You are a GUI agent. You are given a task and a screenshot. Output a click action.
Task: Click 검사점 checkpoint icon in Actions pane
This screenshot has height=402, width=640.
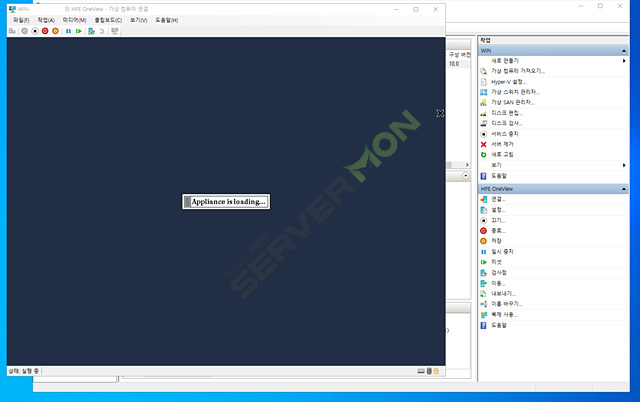484,273
